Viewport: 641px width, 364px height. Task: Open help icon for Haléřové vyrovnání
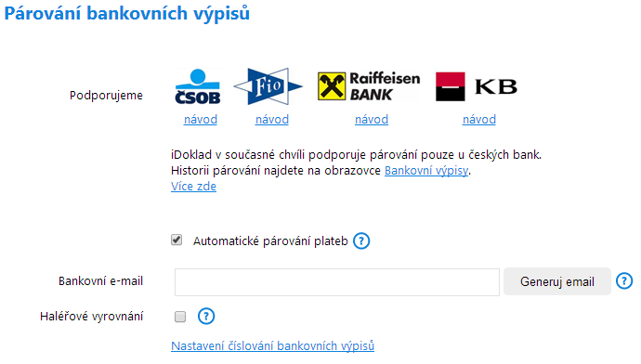point(206,317)
